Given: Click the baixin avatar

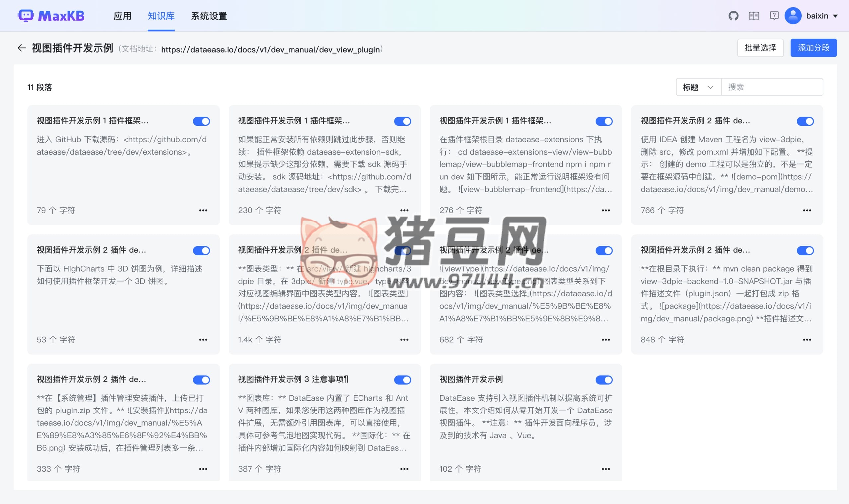Looking at the screenshot, I should pos(793,16).
